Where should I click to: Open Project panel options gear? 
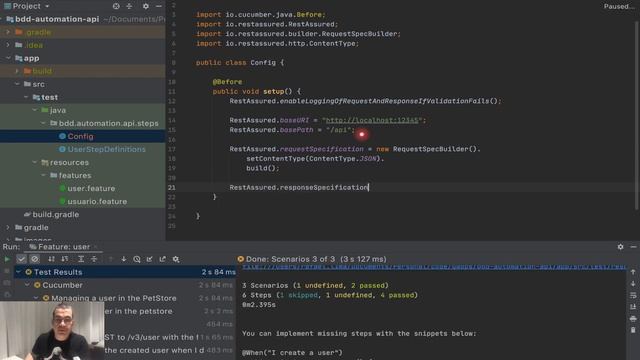point(146,6)
